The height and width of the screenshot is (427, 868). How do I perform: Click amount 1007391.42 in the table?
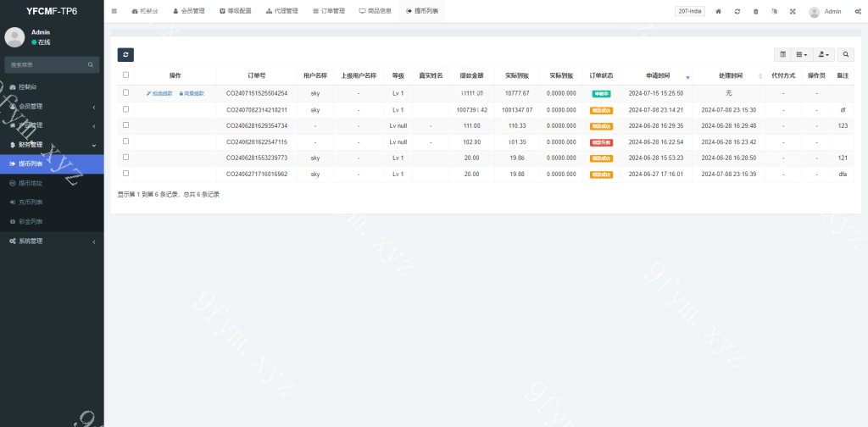tap(471, 110)
